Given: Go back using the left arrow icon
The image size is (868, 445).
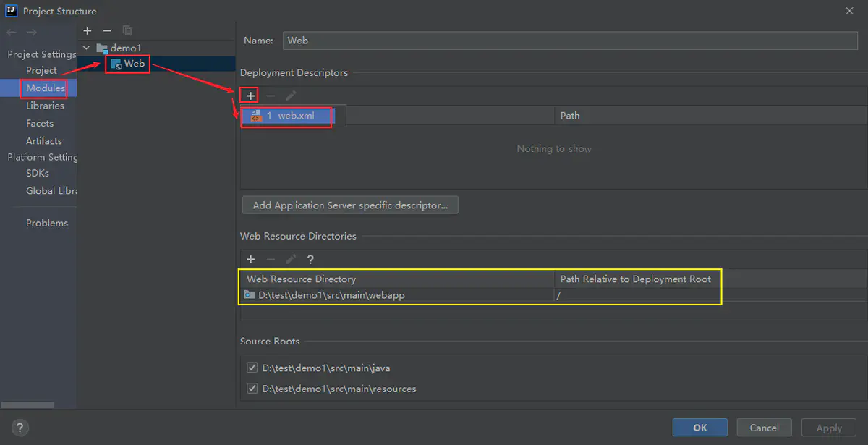Looking at the screenshot, I should point(11,33).
